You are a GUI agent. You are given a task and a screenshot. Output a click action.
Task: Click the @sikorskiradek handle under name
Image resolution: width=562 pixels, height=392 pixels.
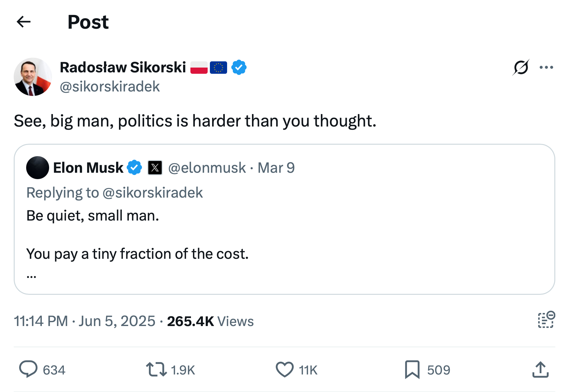(110, 86)
